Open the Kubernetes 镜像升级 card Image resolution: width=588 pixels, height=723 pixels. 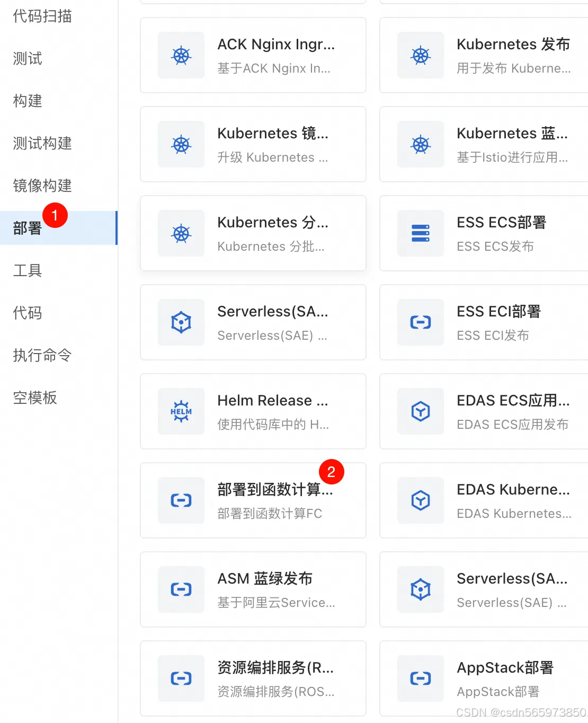pos(253,144)
